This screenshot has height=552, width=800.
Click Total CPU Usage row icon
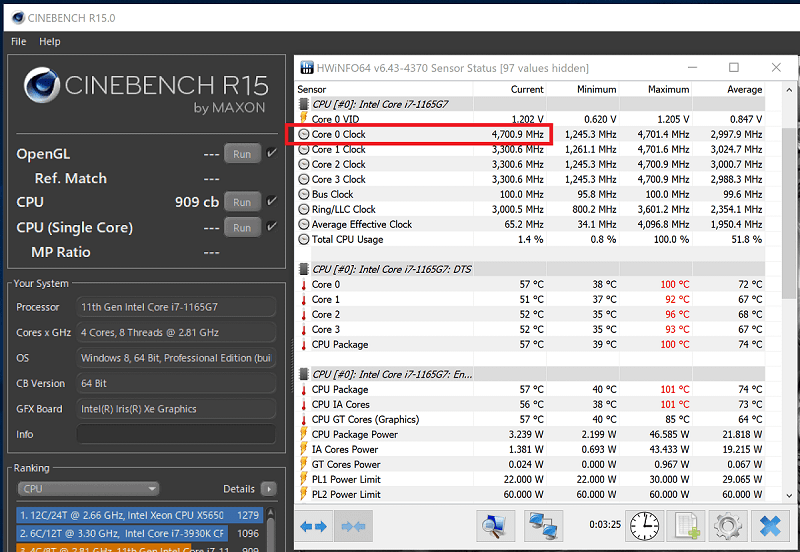pos(304,239)
